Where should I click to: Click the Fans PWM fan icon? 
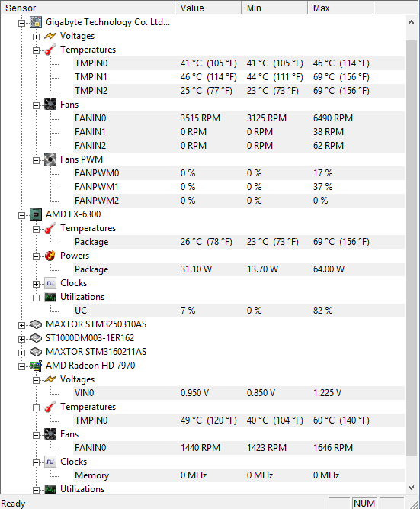(x=50, y=159)
